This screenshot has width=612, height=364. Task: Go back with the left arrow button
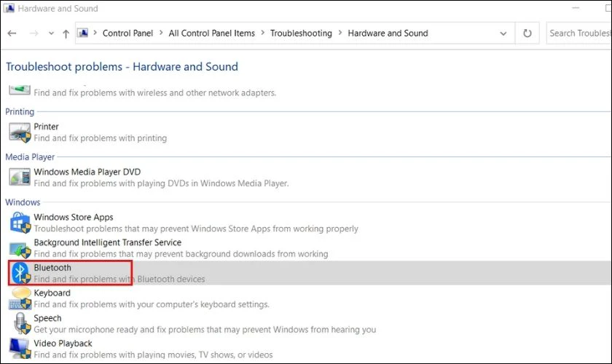tap(12, 33)
